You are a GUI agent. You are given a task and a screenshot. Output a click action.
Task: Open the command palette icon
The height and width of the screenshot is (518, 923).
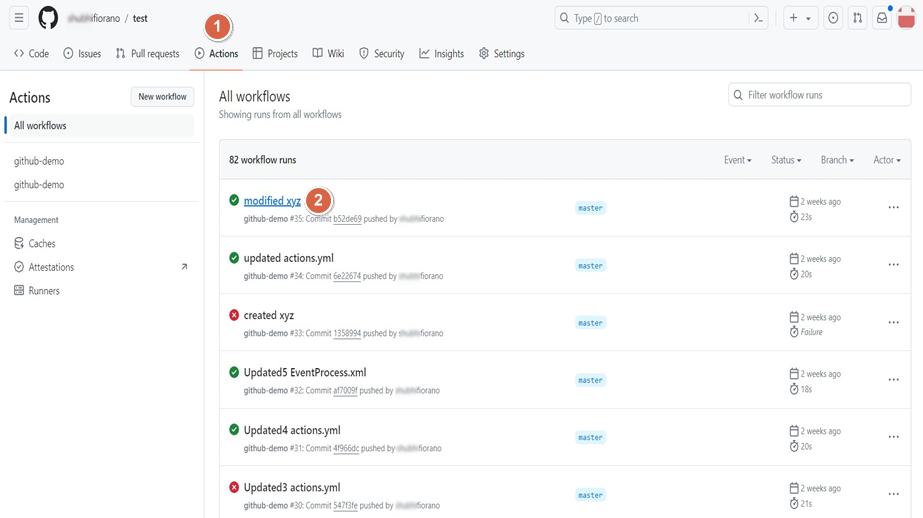(758, 18)
